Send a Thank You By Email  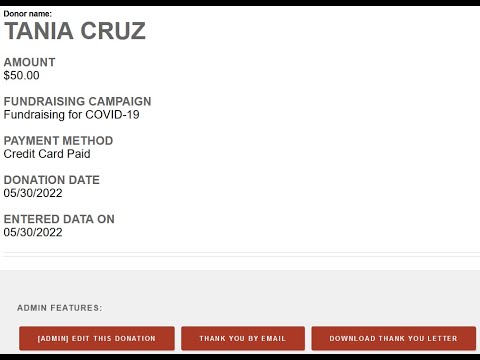[x=243, y=338]
